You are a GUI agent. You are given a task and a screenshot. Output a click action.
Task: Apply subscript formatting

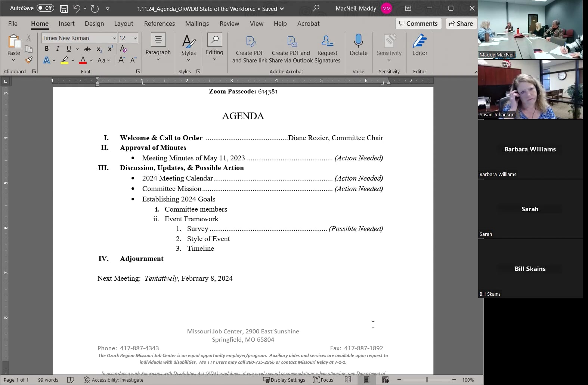pos(99,49)
